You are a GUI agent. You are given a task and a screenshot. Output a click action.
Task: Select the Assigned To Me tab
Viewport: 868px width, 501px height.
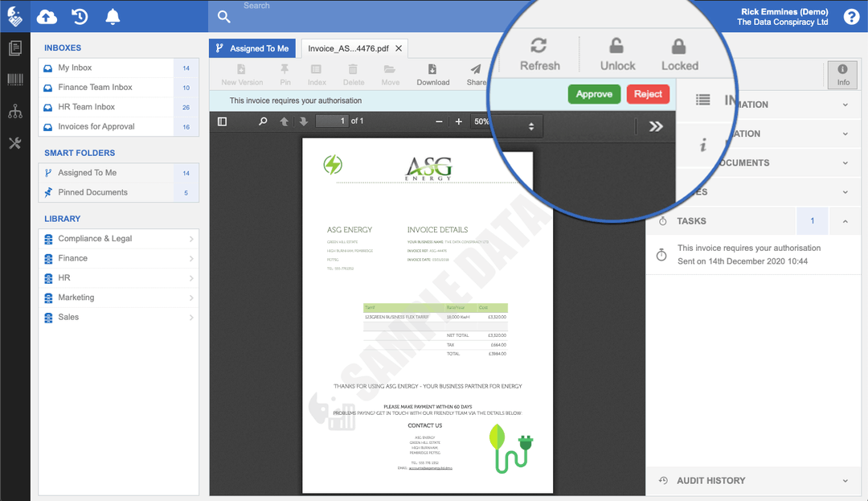pos(252,47)
